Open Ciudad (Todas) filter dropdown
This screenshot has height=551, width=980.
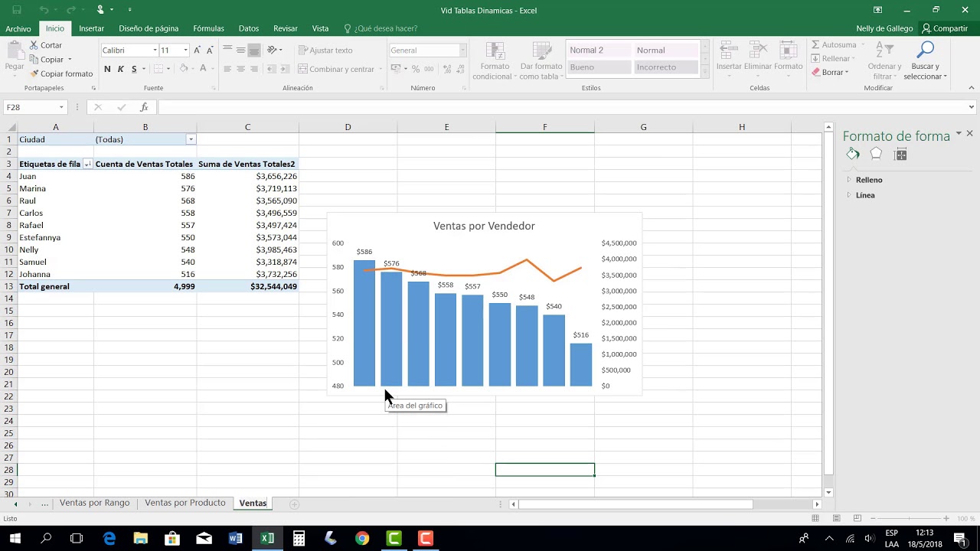[x=191, y=139]
